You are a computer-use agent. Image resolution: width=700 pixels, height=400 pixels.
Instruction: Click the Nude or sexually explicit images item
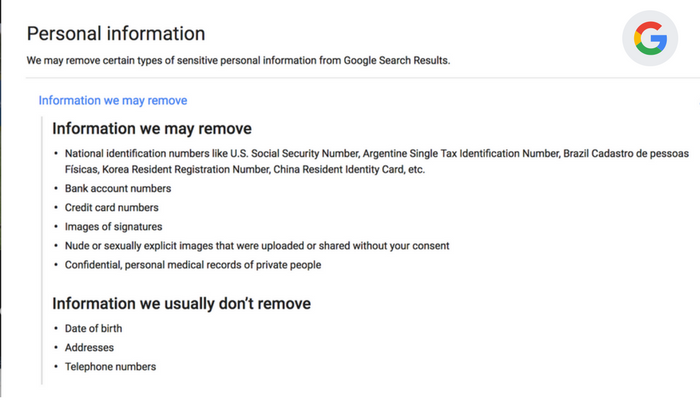point(257,246)
